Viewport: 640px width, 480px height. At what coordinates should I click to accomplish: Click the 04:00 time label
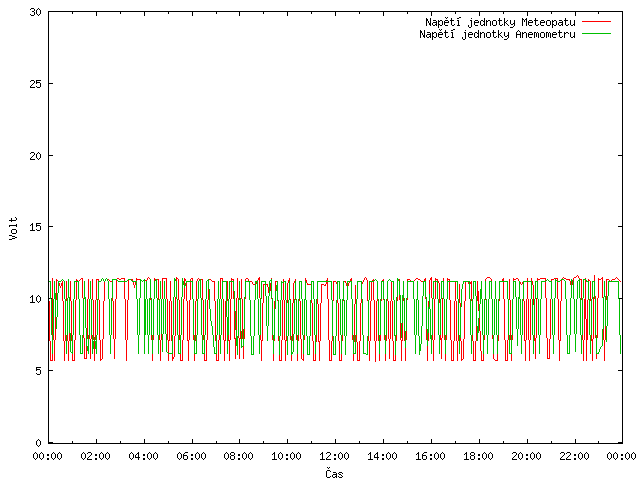[143, 456]
